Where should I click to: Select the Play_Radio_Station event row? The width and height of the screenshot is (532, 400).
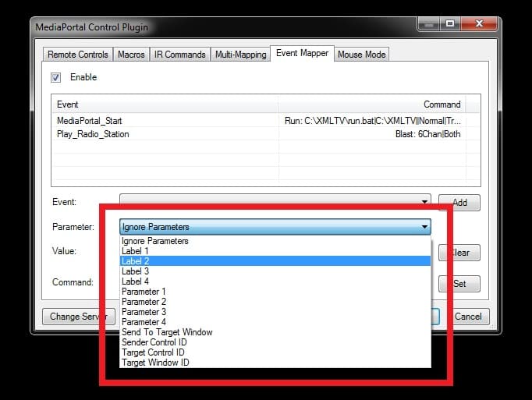coord(93,134)
